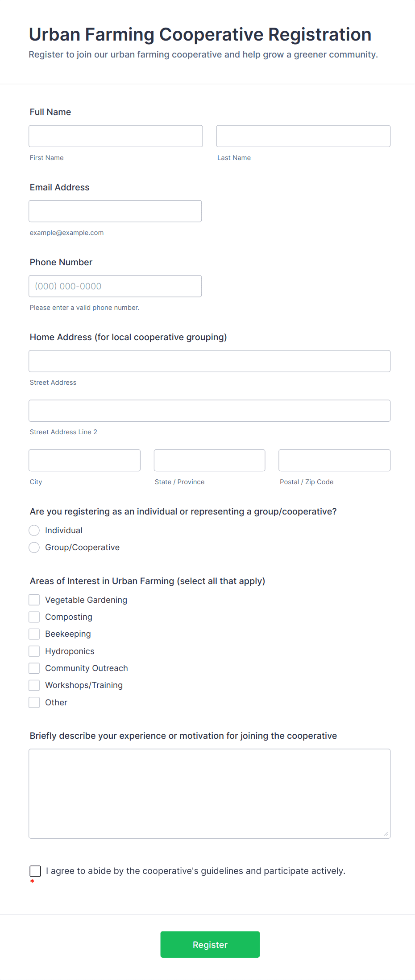The height and width of the screenshot is (980, 415).
Task: Tick the Workshops/Training checkbox
Action: (x=34, y=685)
